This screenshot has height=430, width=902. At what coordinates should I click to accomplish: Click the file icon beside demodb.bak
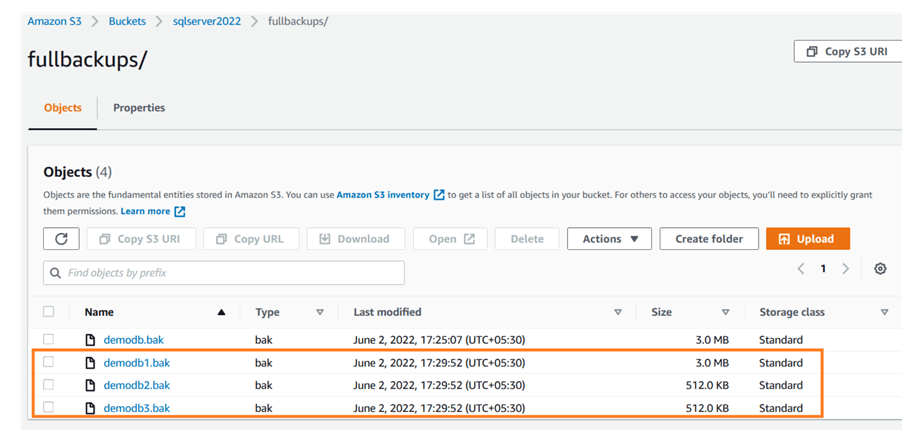[x=90, y=340]
